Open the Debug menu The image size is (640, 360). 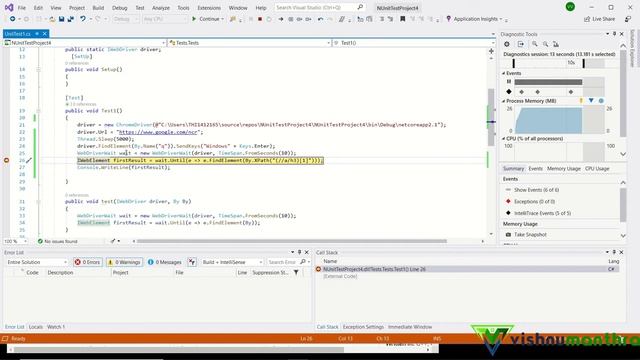[x=120, y=8]
